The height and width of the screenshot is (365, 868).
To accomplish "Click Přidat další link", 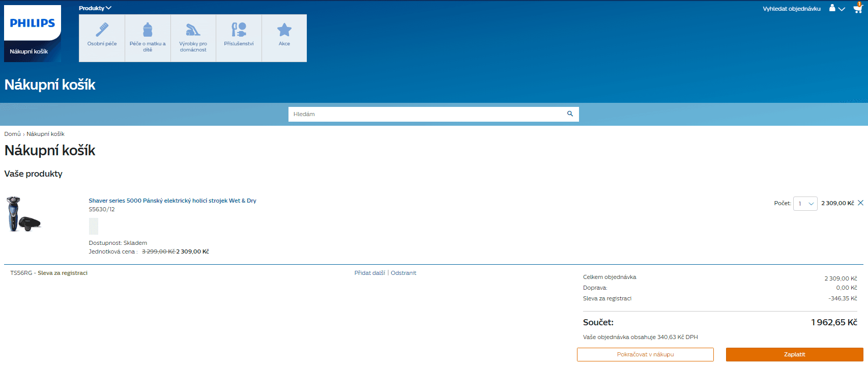I will 370,273.
